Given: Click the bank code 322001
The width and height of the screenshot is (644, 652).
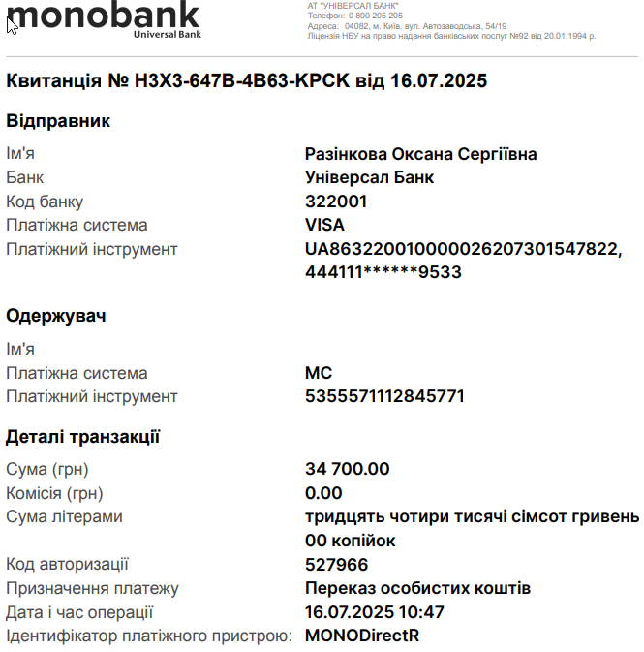Looking at the screenshot, I should (336, 202).
